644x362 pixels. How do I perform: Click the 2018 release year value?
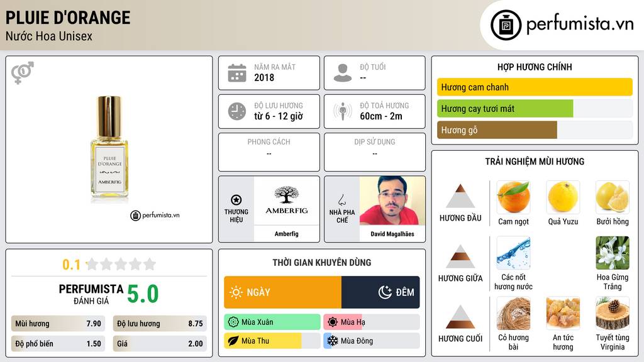(x=264, y=77)
